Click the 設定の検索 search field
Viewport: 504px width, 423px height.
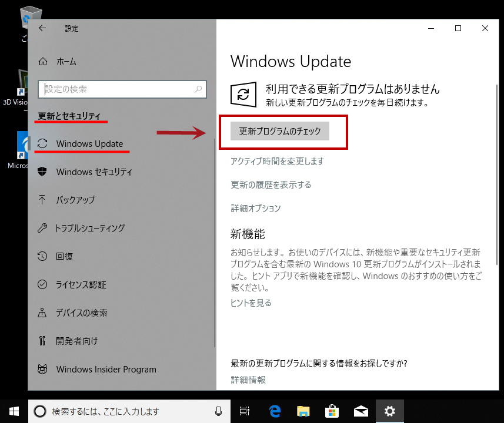[122, 89]
